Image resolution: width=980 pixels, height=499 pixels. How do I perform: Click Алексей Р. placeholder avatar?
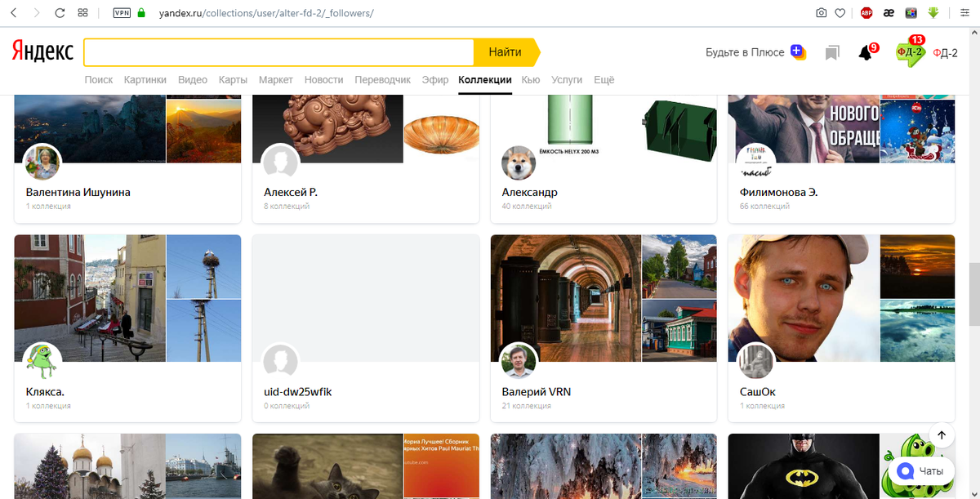click(x=280, y=163)
